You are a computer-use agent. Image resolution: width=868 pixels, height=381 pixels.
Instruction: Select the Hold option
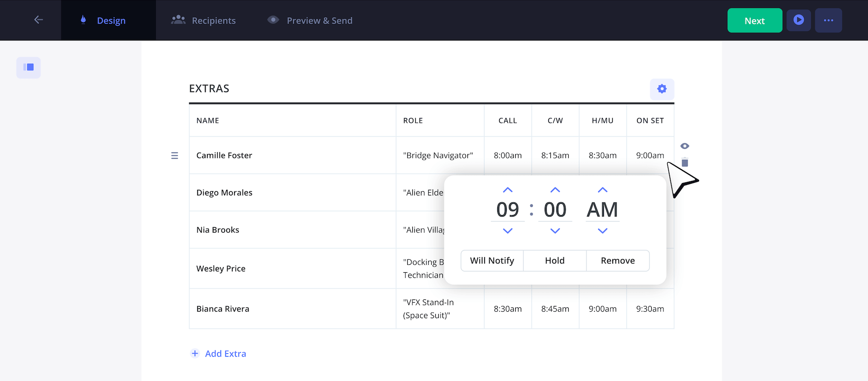point(555,261)
